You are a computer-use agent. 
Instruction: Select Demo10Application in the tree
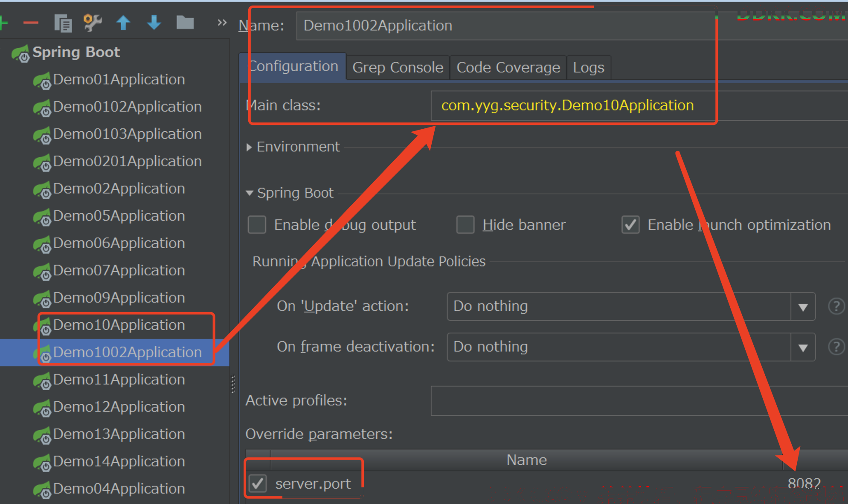(x=119, y=325)
